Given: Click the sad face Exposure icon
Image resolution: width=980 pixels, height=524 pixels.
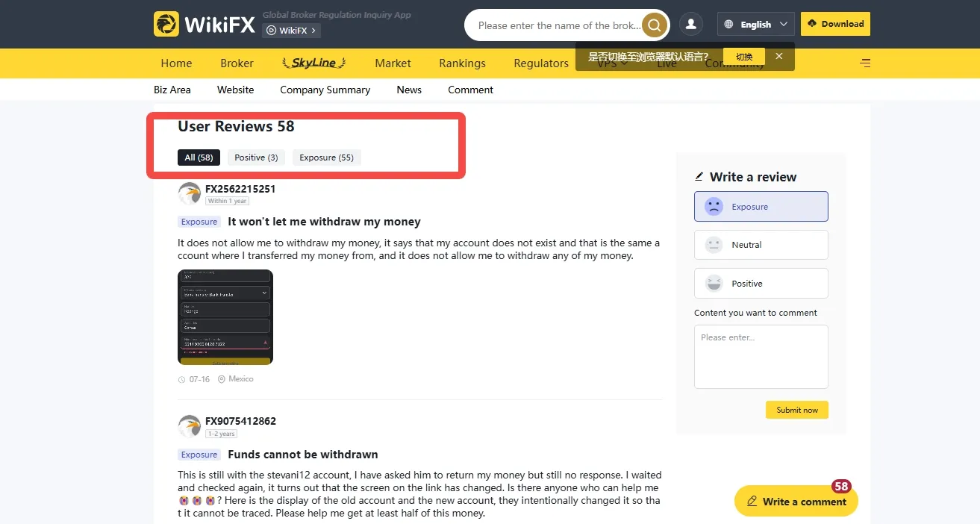Looking at the screenshot, I should point(714,207).
